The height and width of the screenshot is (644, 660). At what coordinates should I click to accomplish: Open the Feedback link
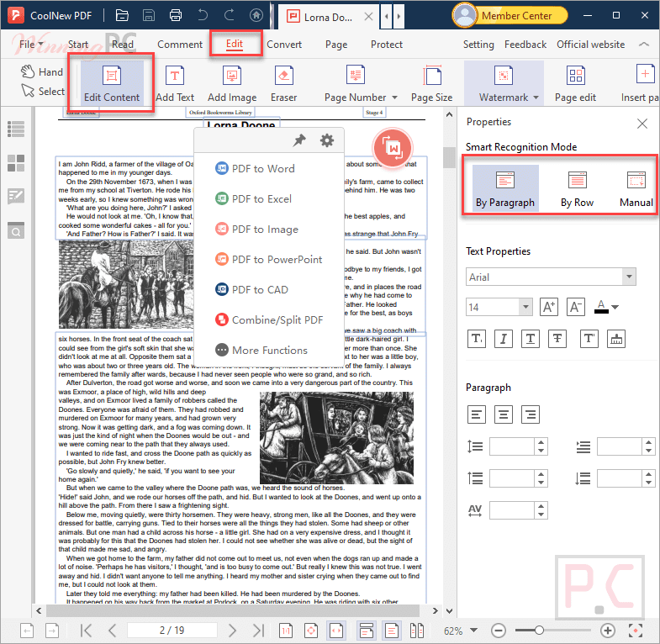pyautogui.click(x=525, y=45)
